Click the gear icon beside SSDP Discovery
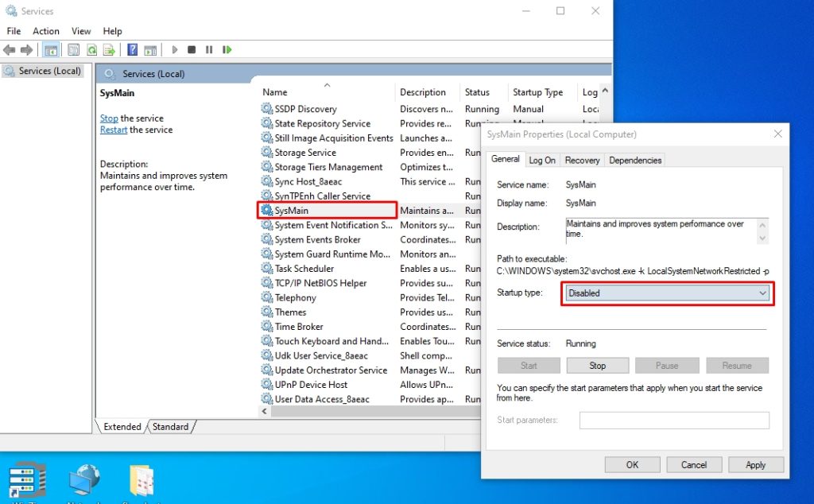Image resolution: width=814 pixels, height=504 pixels. coord(267,108)
